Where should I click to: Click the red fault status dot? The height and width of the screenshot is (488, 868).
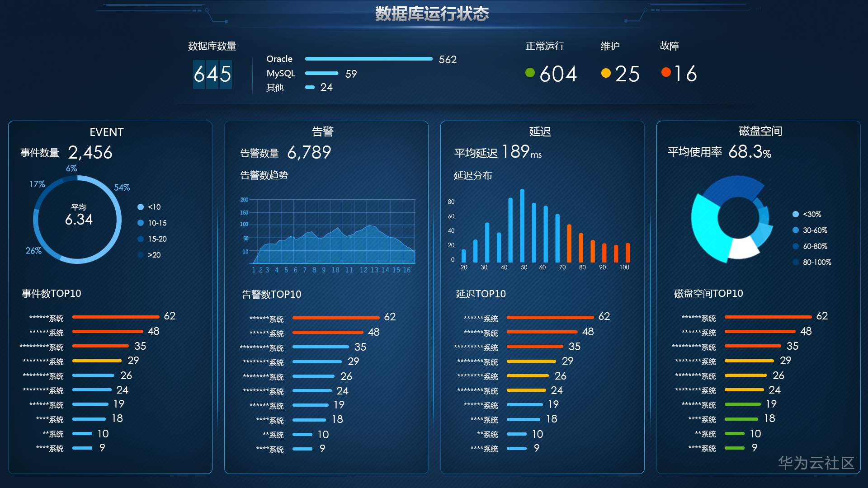(665, 72)
